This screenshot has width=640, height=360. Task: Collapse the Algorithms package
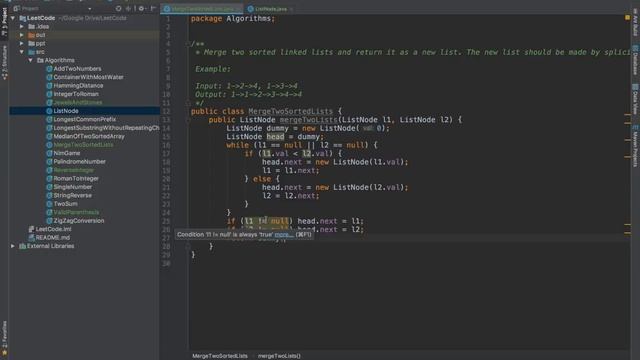(31, 60)
